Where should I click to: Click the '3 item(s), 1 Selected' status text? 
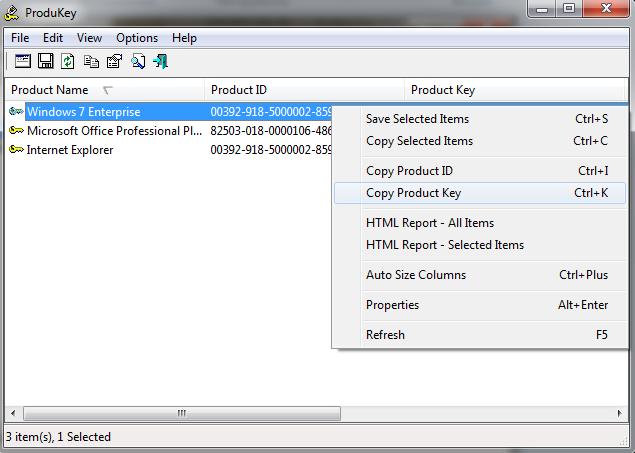pyautogui.click(x=58, y=437)
